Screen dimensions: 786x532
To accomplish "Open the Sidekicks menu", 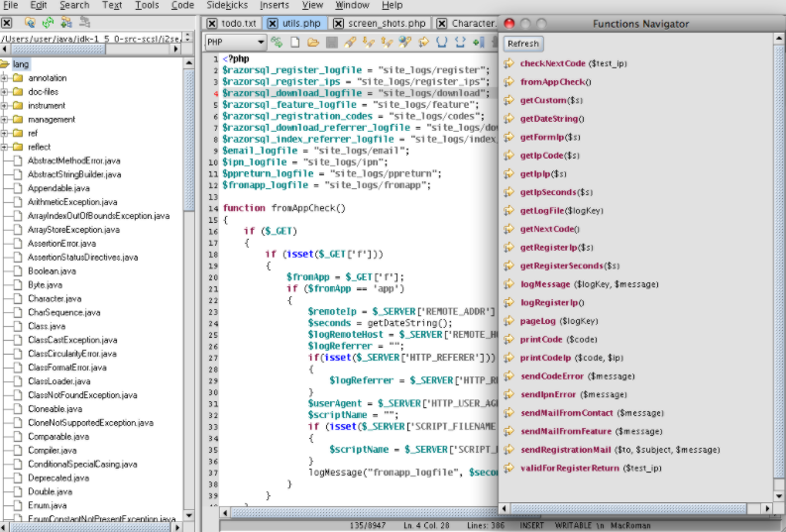I will coord(226,5).
